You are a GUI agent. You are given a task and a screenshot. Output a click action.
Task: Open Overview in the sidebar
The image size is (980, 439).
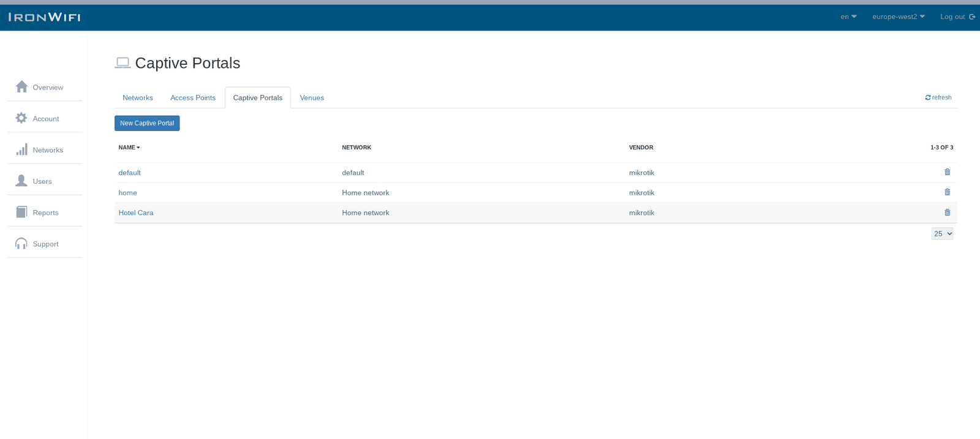(x=48, y=88)
